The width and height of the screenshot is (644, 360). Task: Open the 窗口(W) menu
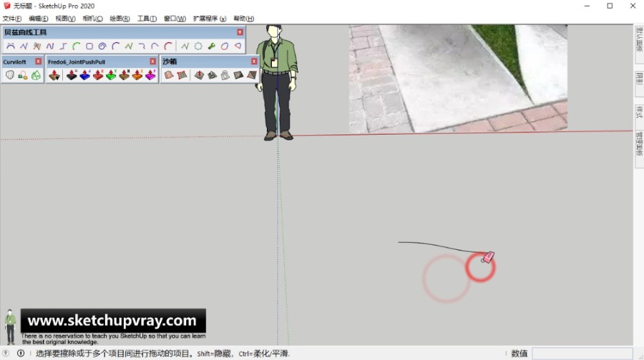click(x=175, y=19)
